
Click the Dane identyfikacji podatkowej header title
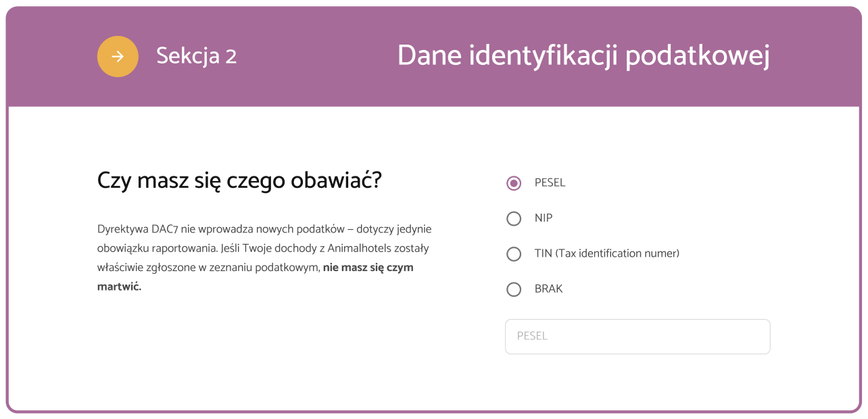[x=583, y=56]
